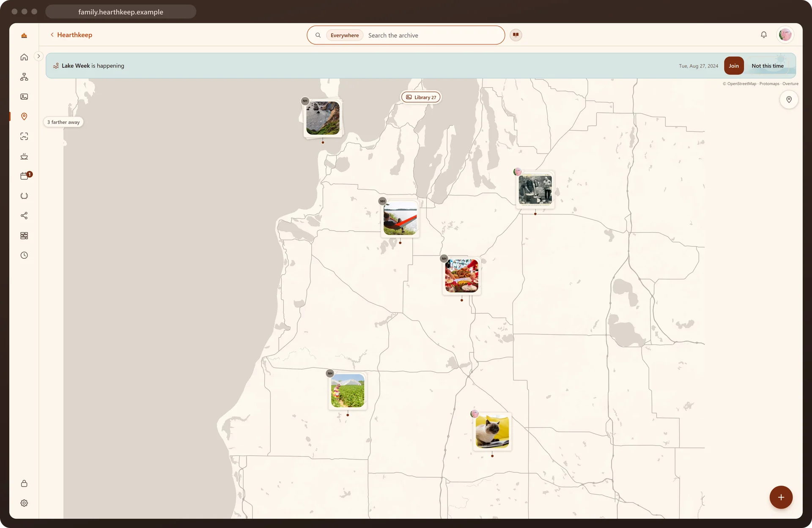Click the Tue, Aug 27, 2024 date text
812x528 pixels.
pyautogui.click(x=698, y=66)
